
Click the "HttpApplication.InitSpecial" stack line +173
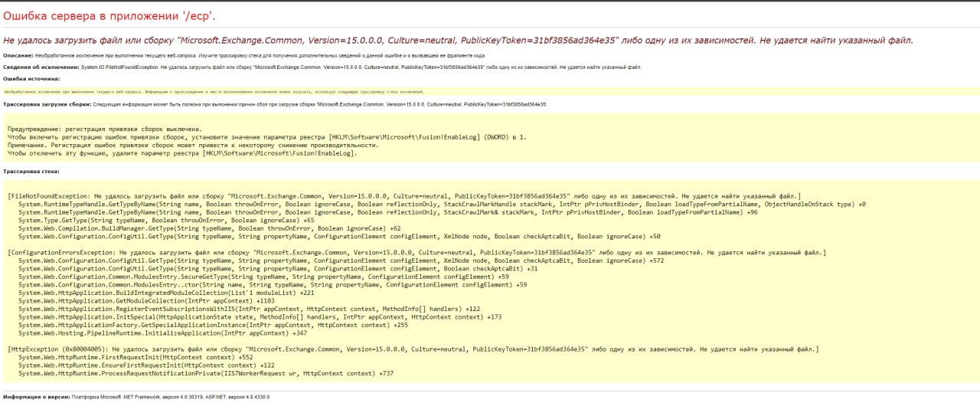click(x=260, y=317)
